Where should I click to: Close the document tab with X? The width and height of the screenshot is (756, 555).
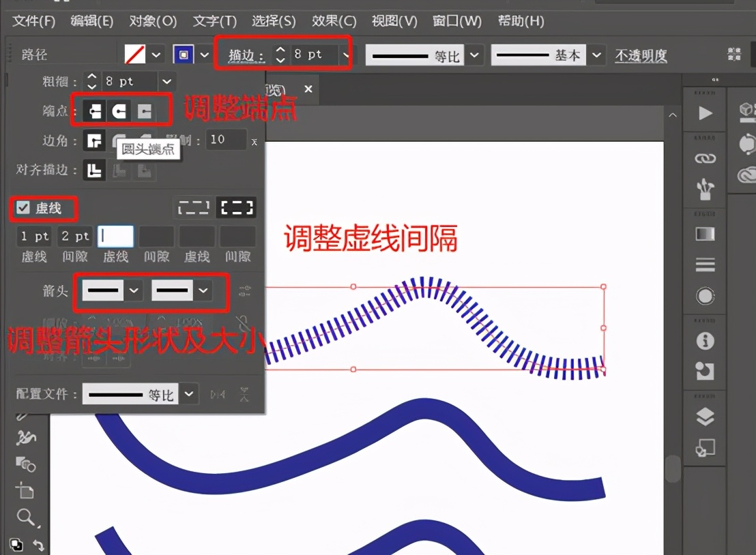tap(308, 89)
